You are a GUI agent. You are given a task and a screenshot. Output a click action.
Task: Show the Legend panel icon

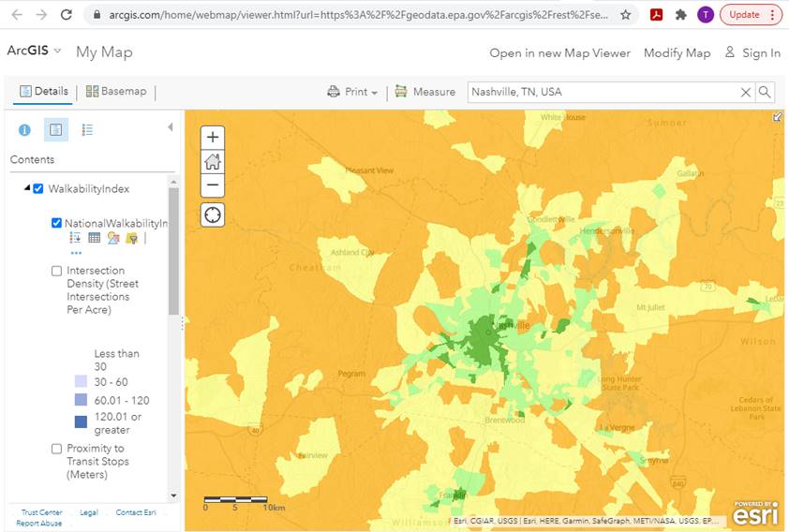point(87,130)
